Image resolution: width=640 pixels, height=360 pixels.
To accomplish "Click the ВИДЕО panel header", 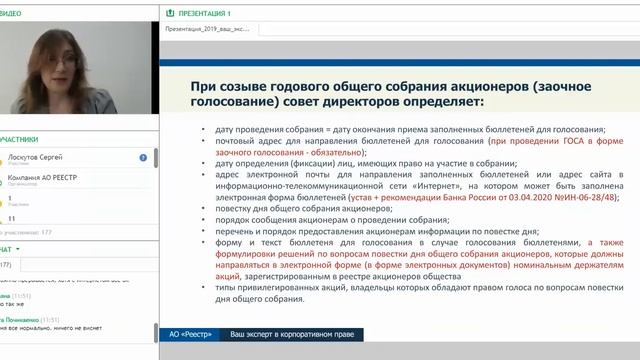I will 10,13.
